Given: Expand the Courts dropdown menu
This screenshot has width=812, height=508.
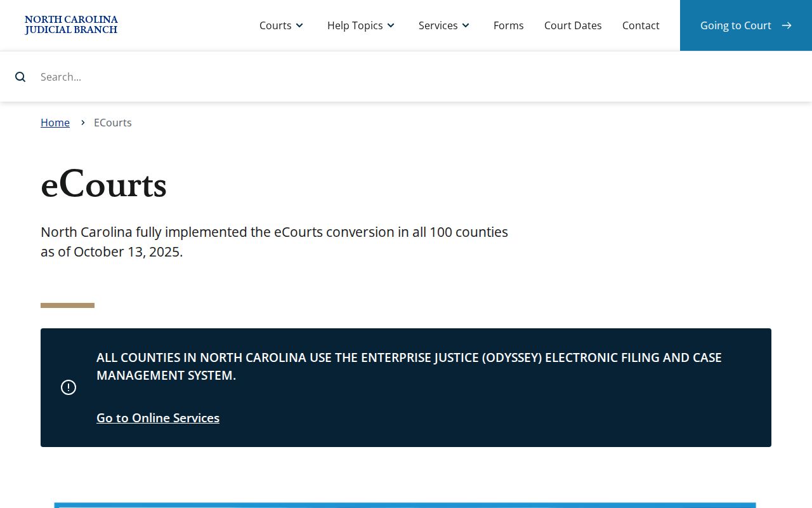Looking at the screenshot, I should pyautogui.click(x=282, y=25).
